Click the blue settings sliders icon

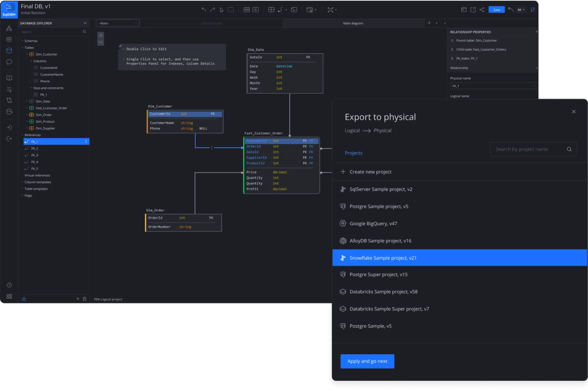point(533,10)
